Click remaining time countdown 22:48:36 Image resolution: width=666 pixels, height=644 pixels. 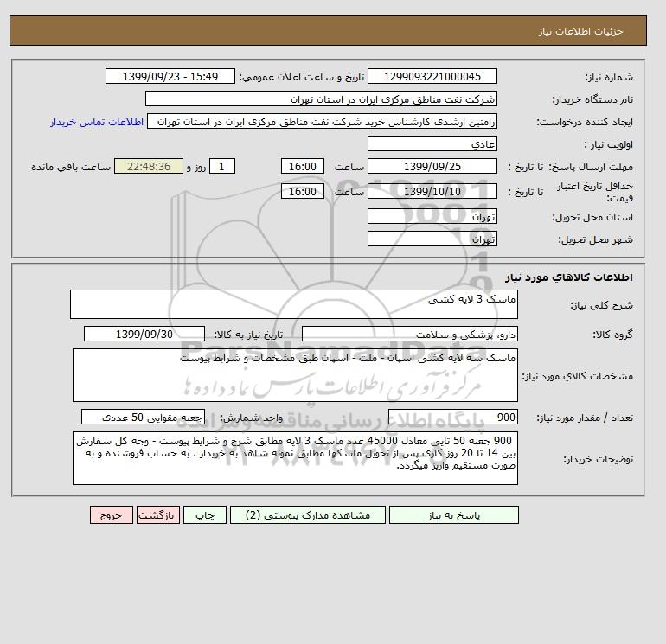pos(149,167)
